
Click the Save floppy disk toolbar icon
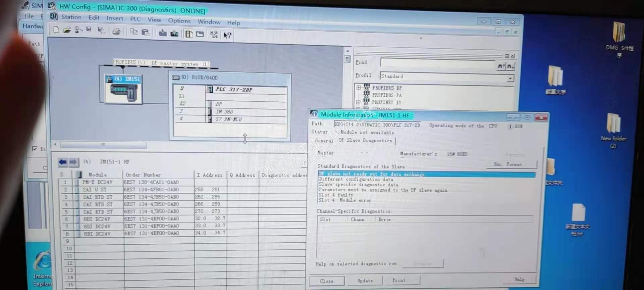click(x=89, y=29)
